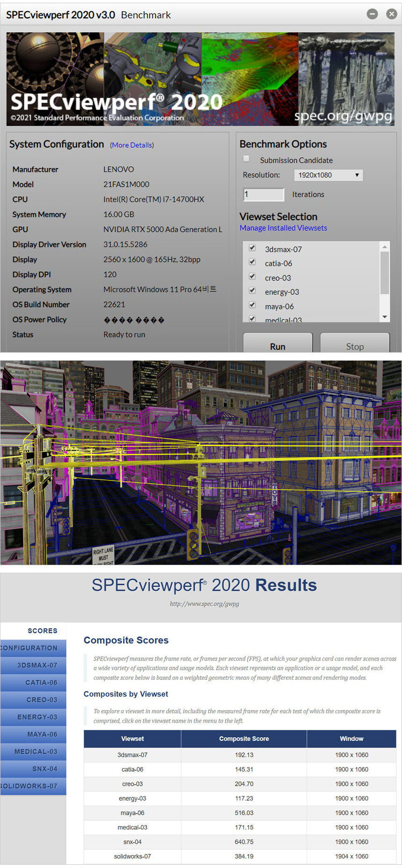Open the MEDICAL-03 results tab
402x868 pixels.
34,752
